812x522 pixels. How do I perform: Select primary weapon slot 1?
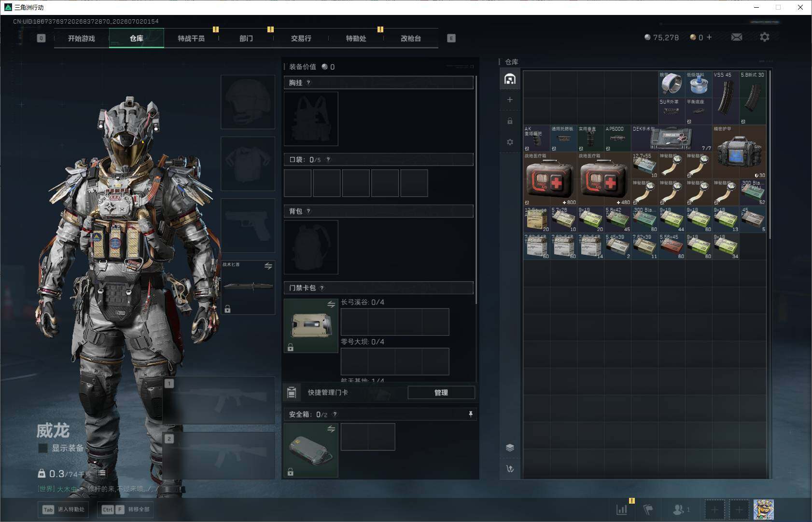click(219, 400)
